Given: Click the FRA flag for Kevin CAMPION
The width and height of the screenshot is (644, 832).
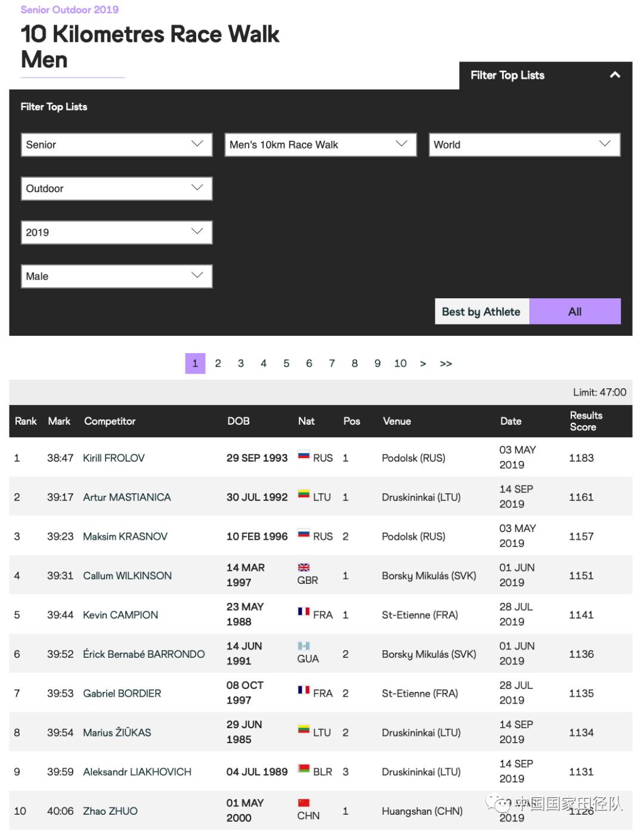Looking at the screenshot, I should [304, 612].
